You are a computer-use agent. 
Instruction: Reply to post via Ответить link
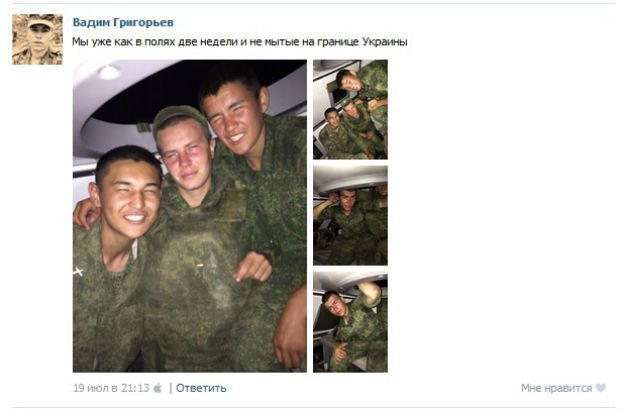(201, 388)
